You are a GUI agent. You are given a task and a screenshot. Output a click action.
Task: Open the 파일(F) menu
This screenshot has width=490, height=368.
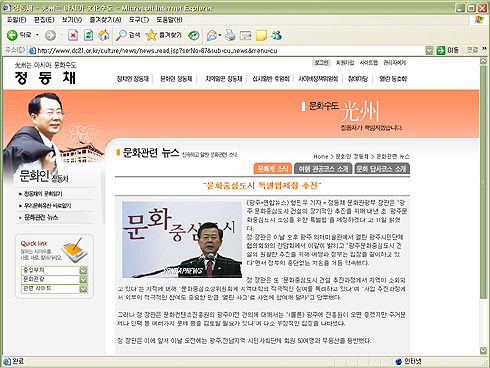click(17, 20)
